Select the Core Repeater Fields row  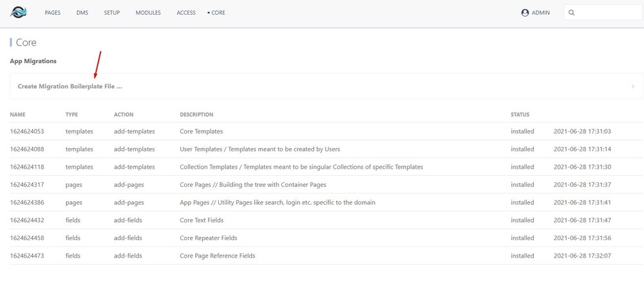(x=208, y=238)
